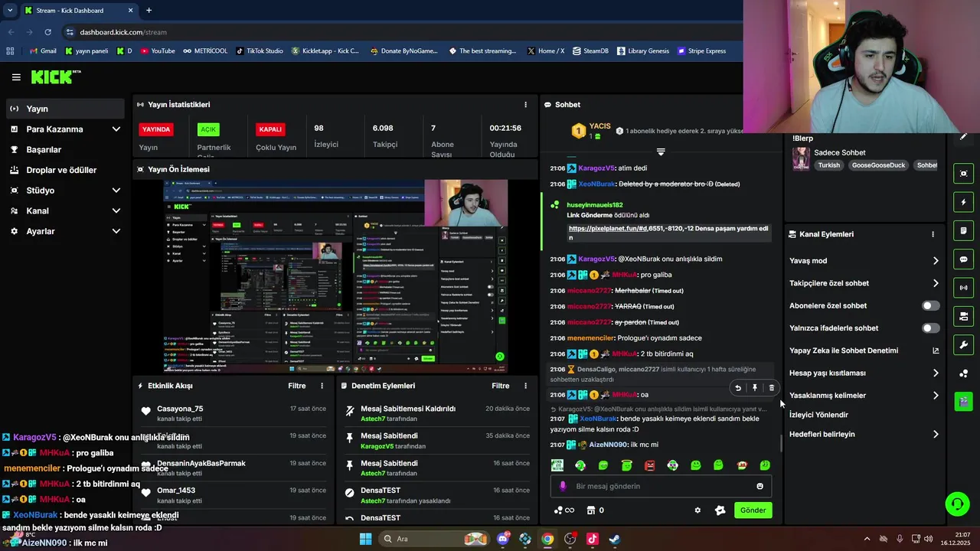This screenshot has width=980, height=551.
Task: Open Başarılar in left sidebar
Action: pos(65,150)
